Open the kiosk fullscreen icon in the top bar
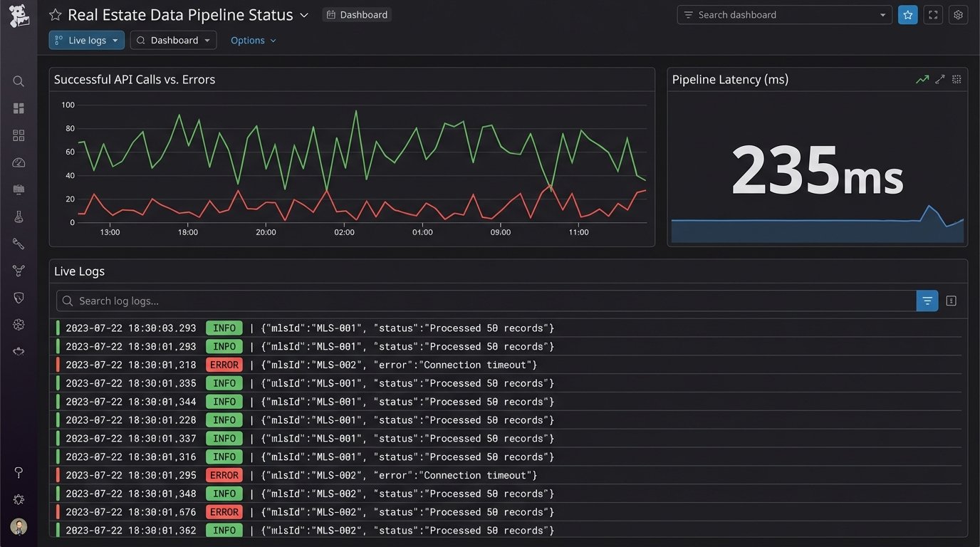Screen dimensions: 980x547 [933, 14]
